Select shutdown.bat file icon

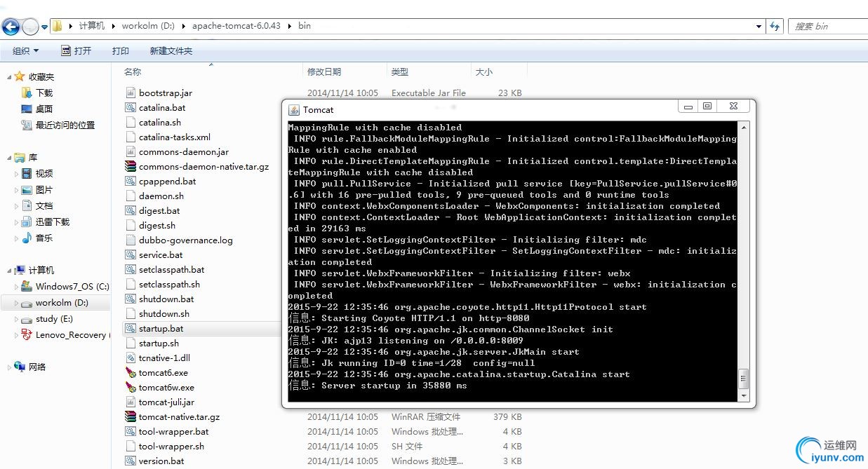131,299
